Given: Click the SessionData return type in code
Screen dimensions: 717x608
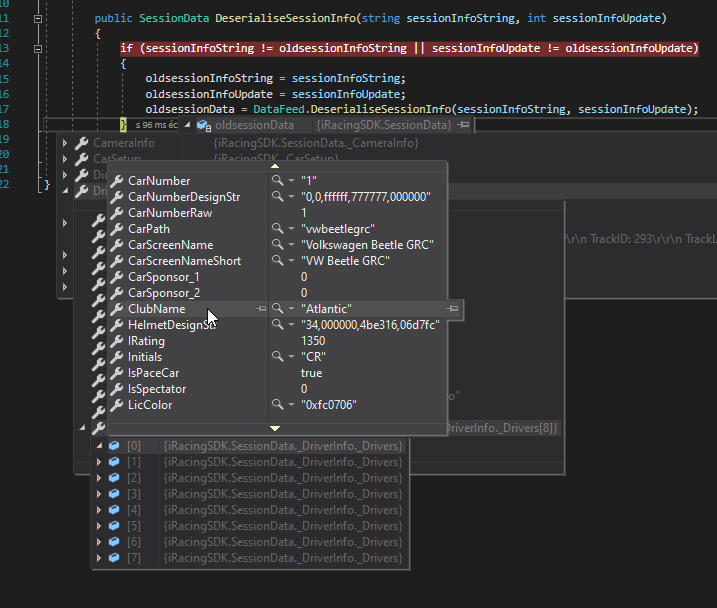Looking at the screenshot, I should click(174, 18).
